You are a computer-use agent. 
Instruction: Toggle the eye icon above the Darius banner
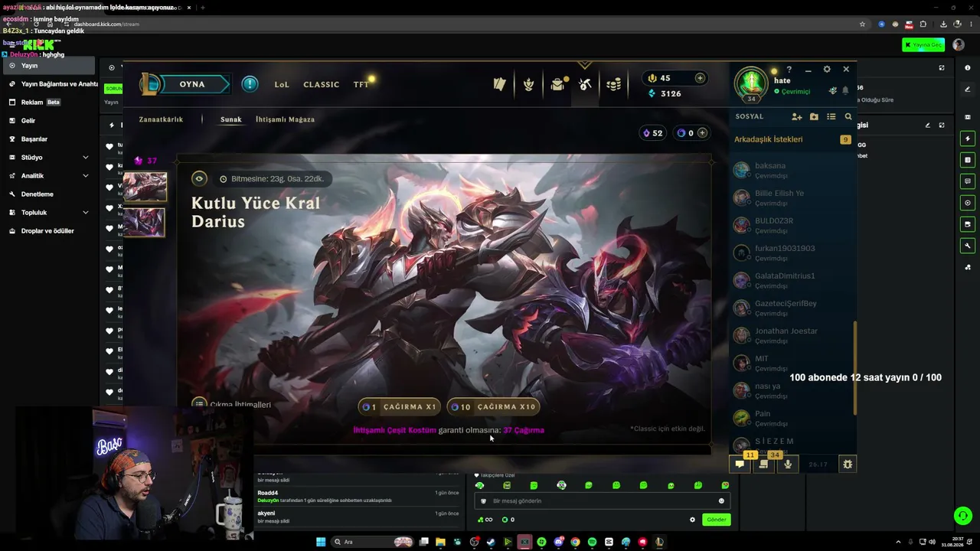[x=199, y=179]
